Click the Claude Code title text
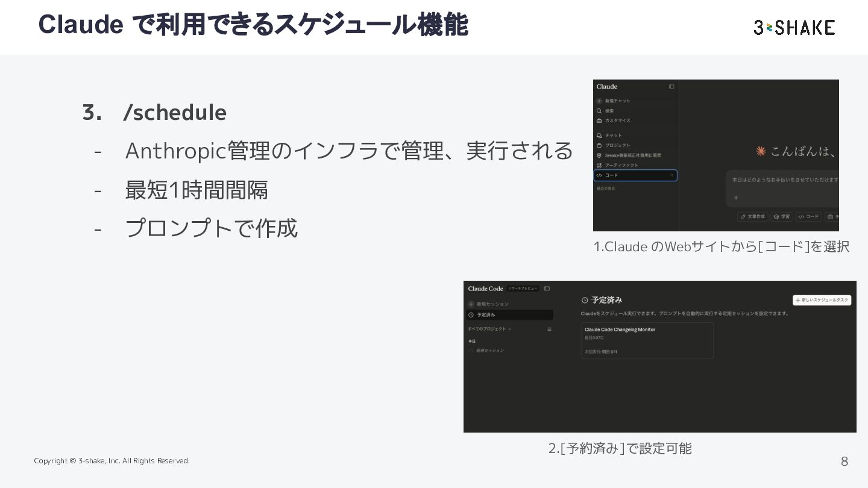868x488 pixels. coord(485,289)
